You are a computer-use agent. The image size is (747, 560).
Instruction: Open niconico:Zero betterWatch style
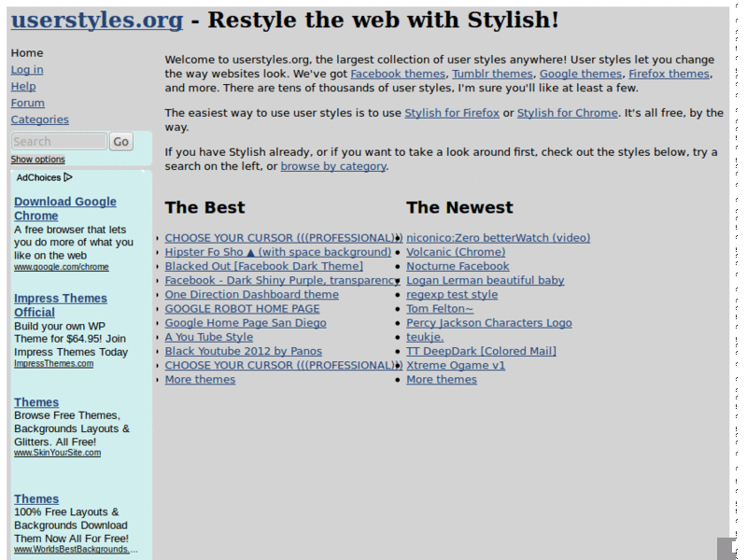pyautogui.click(x=499, y=238)
